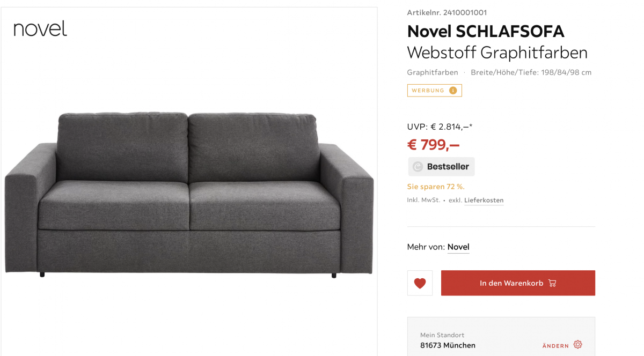Screen dimensions: 644x356
Task: Add product with In den Warenkorb button
Action: [518, 283]
